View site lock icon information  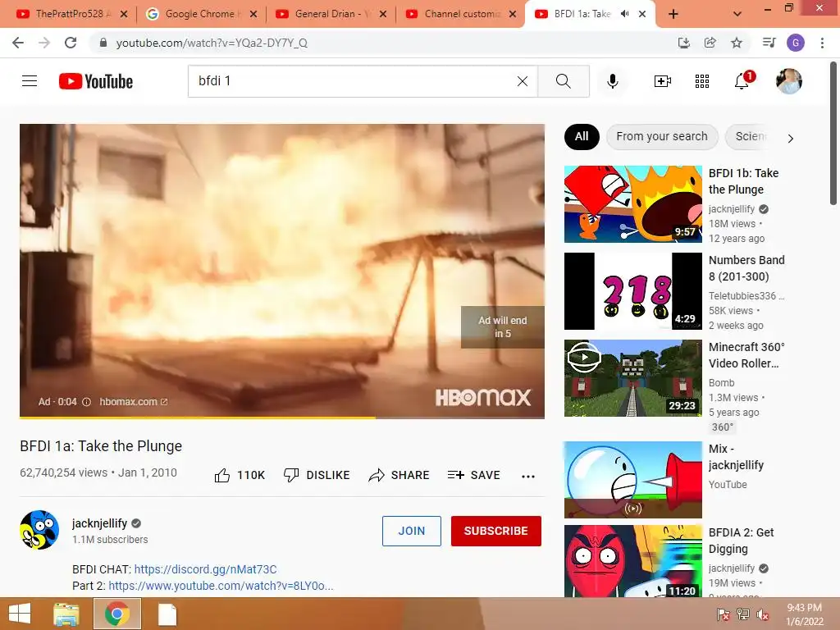[103, 43]
